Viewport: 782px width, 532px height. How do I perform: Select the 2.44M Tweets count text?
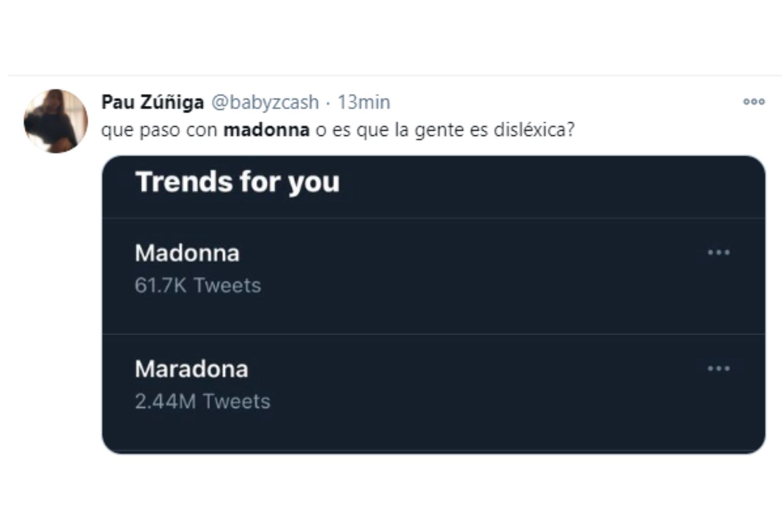click(x=202, y=401)
